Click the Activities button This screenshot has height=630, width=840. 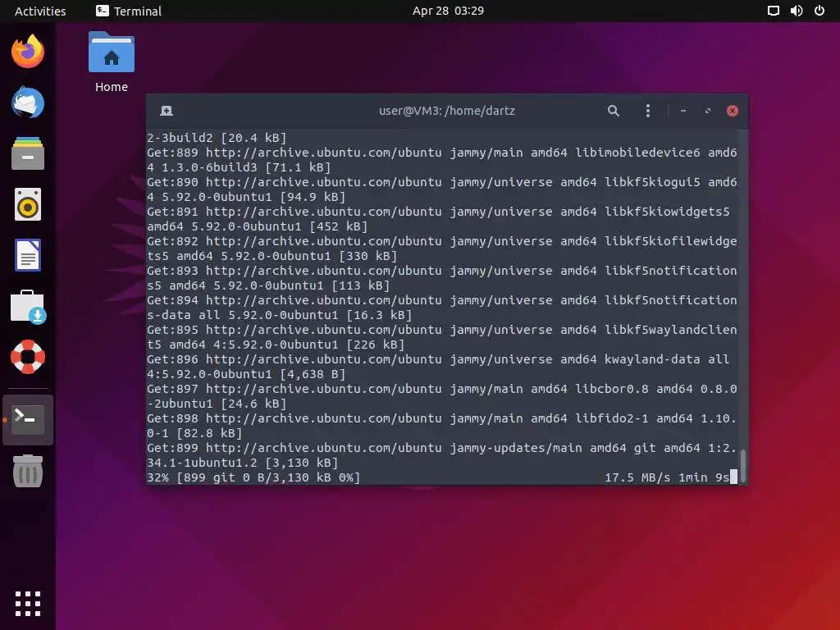coord(40,11)
